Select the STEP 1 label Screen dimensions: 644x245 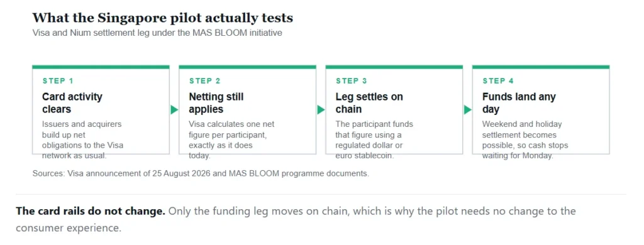coord(58,81)
